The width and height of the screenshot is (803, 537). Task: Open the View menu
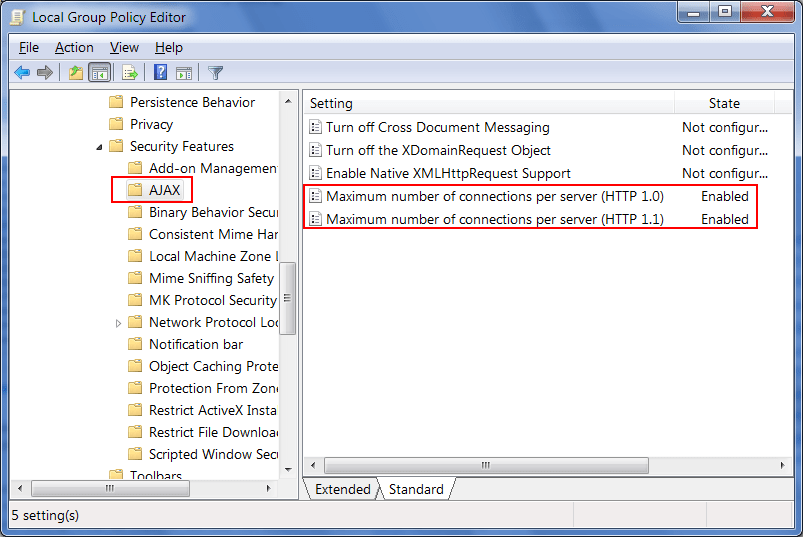(x=124, y=48)
